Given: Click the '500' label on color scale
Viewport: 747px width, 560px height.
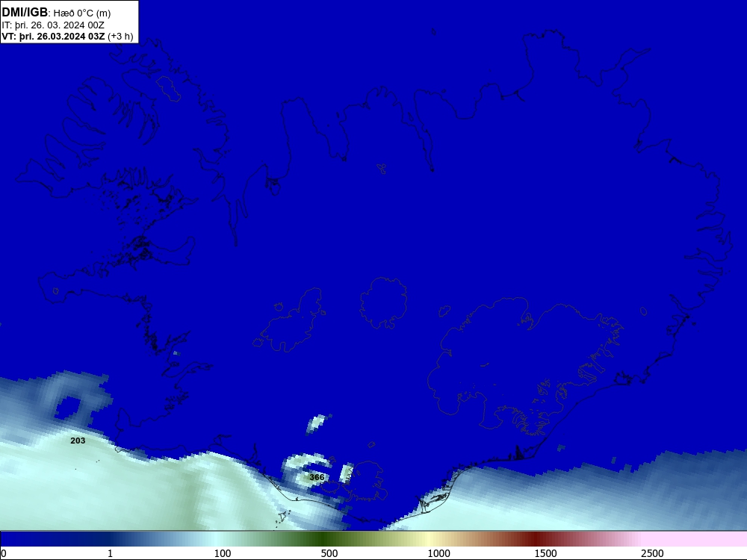Looking at the screenshot, I should point(329,553).
